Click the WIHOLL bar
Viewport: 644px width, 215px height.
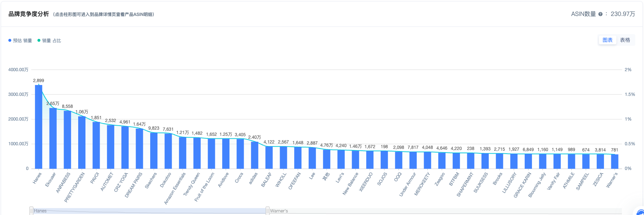point(283,157)
